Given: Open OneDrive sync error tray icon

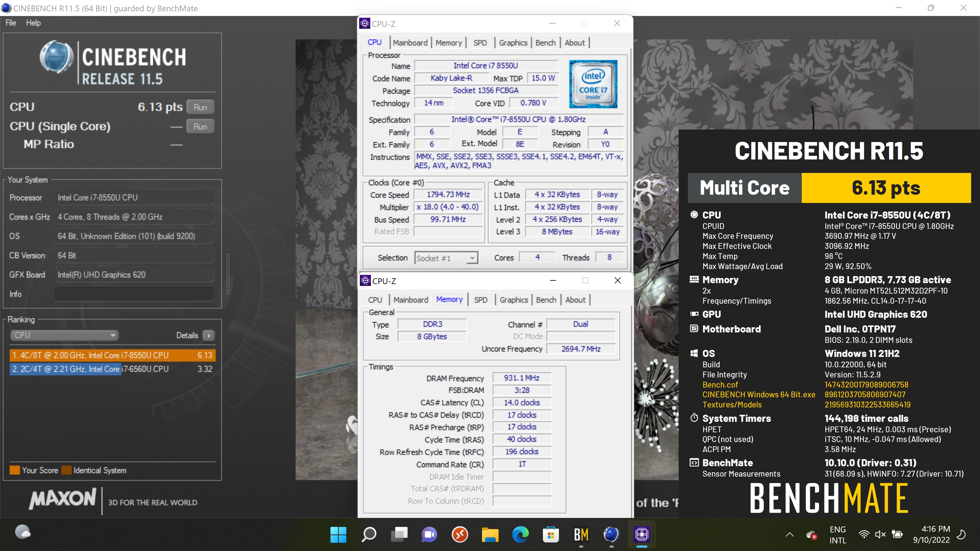Looking at the screenshot, I should (812, 535).
